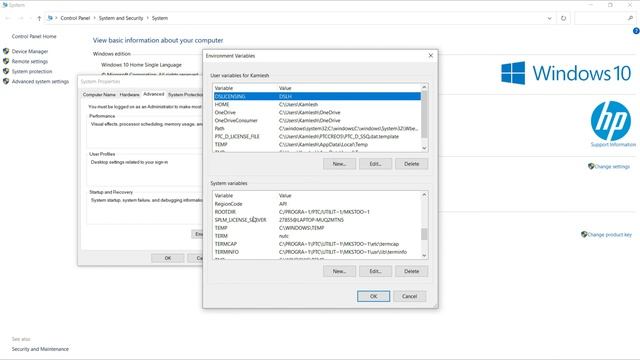Select the ROOTDIR system variable
Image resolution: width=640 pixels, height=360 pixels.
tap(317, 212)
